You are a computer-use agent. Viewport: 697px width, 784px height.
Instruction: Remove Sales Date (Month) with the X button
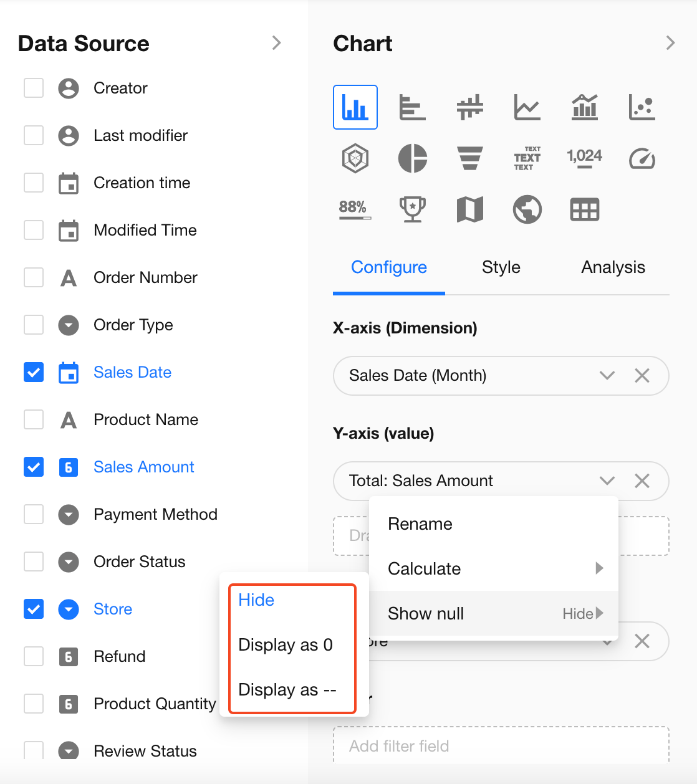click(x=642, y=375)
